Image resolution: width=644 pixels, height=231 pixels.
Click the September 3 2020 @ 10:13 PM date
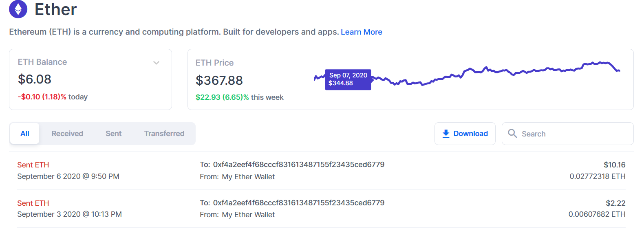tap(69, 214)
